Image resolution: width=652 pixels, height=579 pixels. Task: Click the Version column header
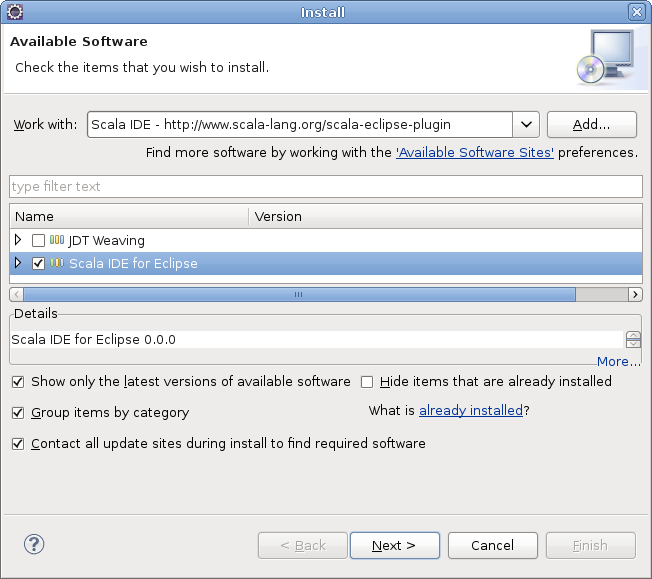point(445,216)
